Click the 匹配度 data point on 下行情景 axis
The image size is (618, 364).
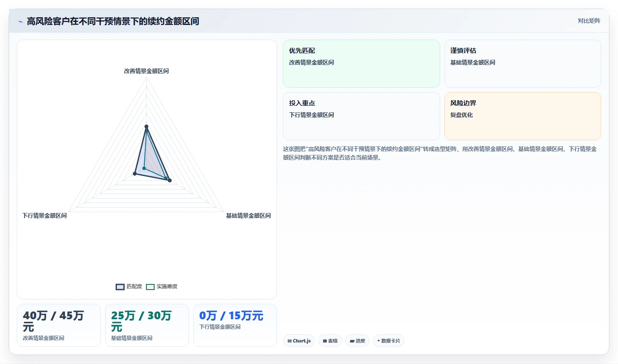[135, 174]
